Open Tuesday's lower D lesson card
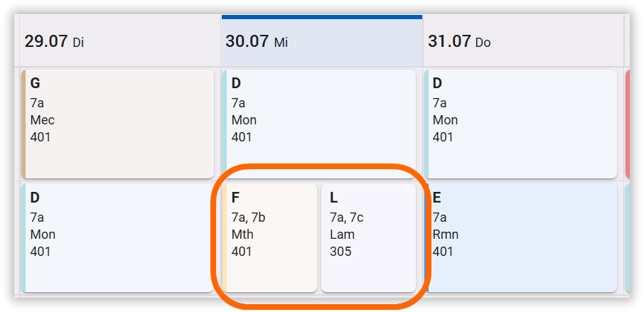644x312 pixels. point(118,237)
